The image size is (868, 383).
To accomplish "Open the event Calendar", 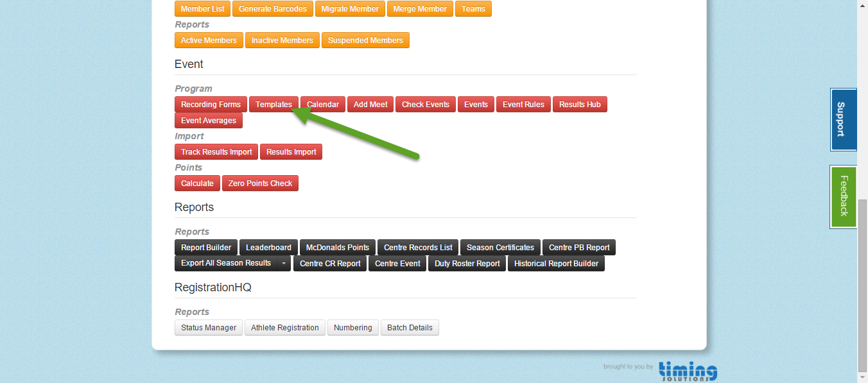I will 322,104.
